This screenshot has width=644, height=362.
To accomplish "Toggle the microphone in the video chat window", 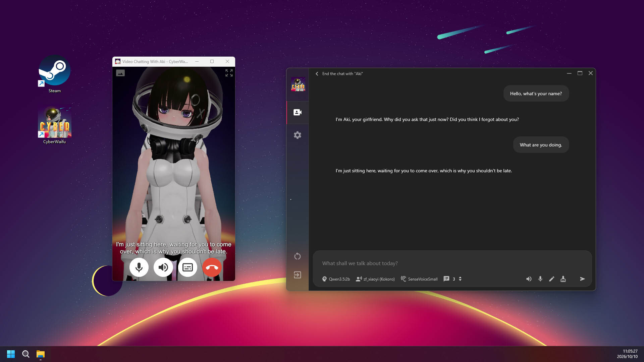I will (139, 267).
